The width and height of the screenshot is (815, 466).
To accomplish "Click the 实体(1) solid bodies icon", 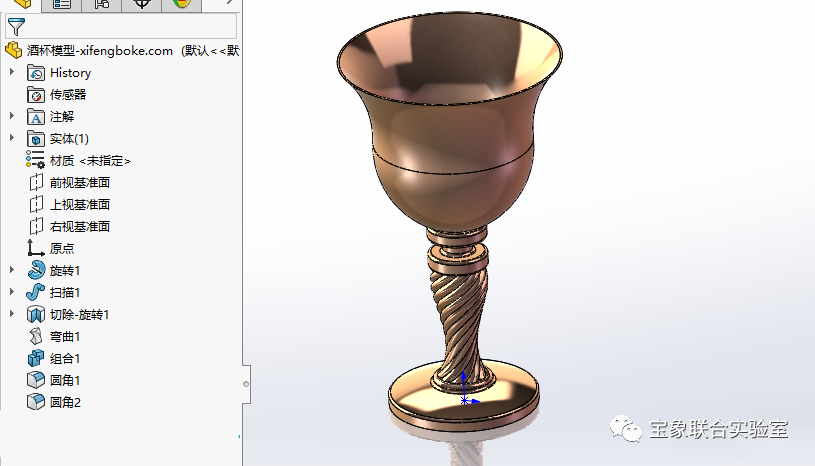I will 35,139.
